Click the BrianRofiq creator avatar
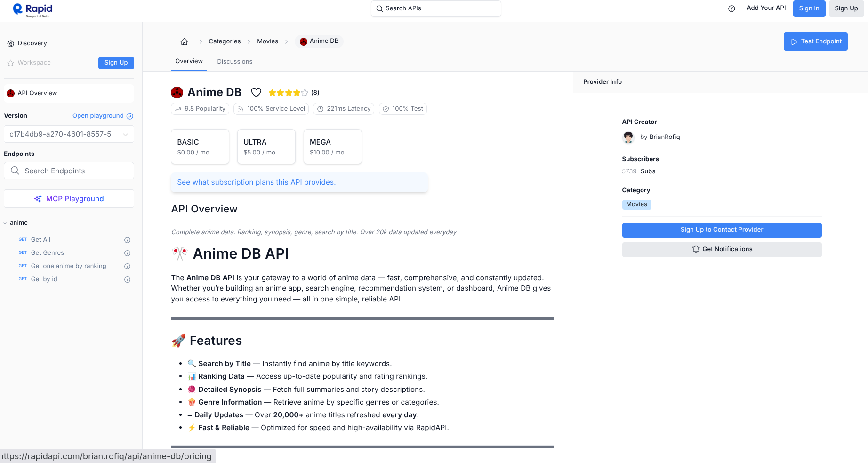This screenshot has width=868, height=463. coord(628,137)
